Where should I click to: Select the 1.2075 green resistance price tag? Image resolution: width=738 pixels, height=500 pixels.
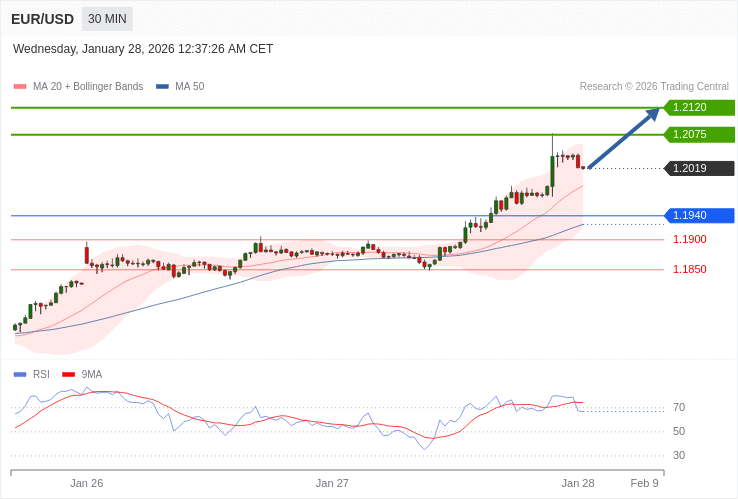[700, 134]
